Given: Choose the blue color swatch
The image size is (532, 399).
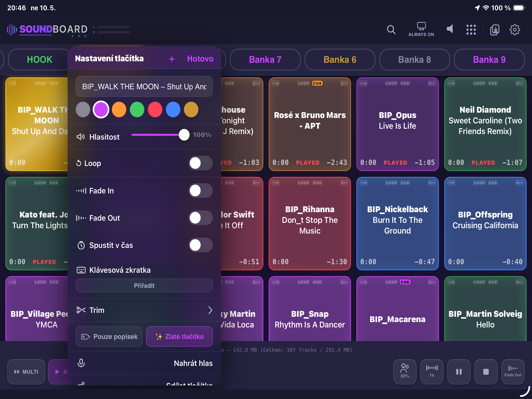Looking at the screenshot, I should [x=173, y=109].
